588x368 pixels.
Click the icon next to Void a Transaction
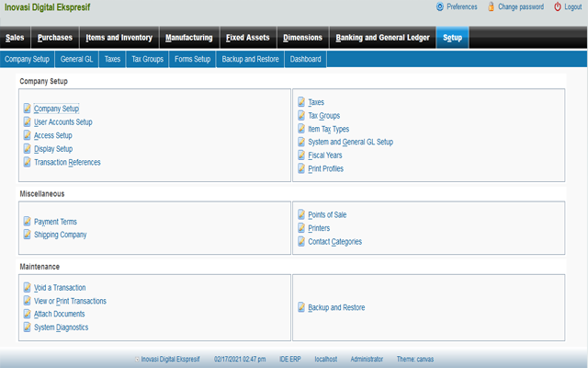(27, 287)
